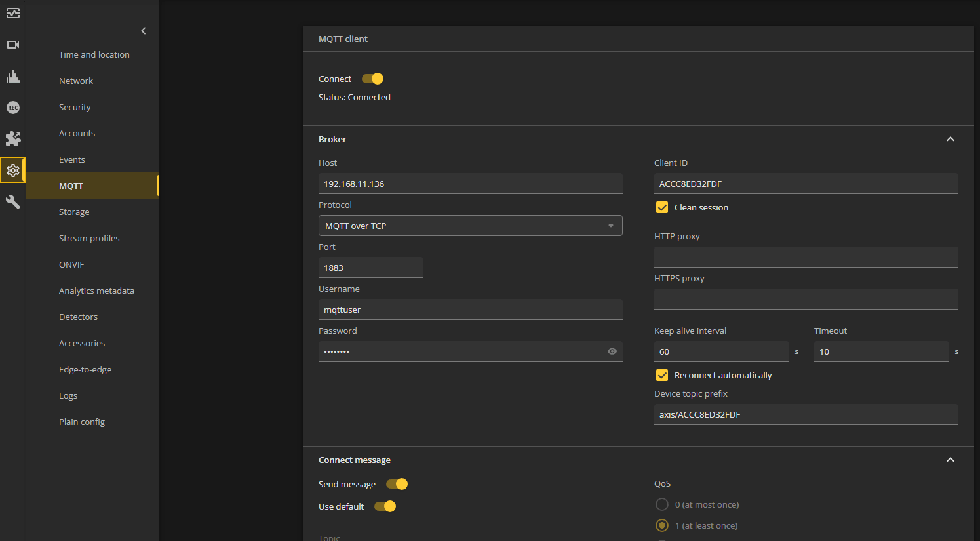Collapse the Broker section chevron
980x541 pixels.
pyautogui.click(x=951, y=139)
